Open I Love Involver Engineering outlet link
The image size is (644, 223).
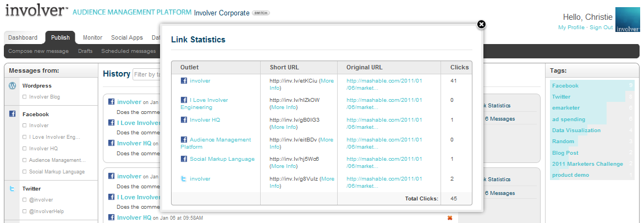pyautogui.click(x=204, y=104)
